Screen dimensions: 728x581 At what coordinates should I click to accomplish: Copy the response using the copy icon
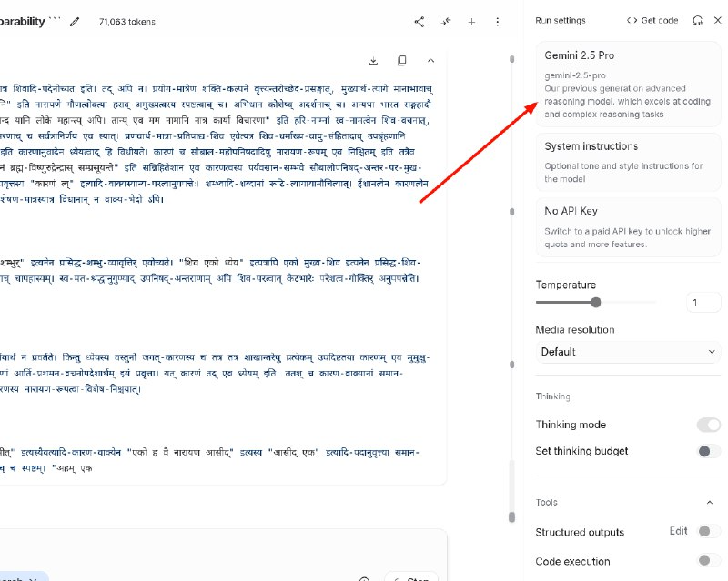click(x=401, y=61)
